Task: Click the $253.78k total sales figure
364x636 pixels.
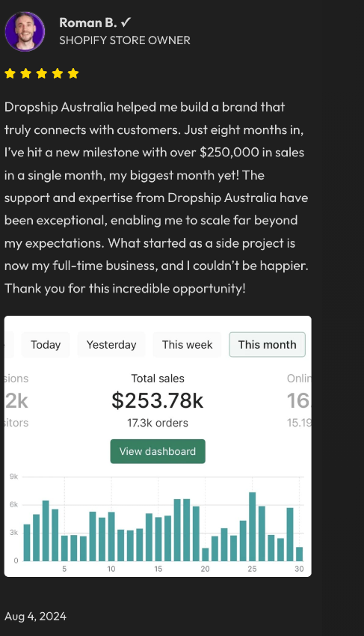Action: point(158,400)
